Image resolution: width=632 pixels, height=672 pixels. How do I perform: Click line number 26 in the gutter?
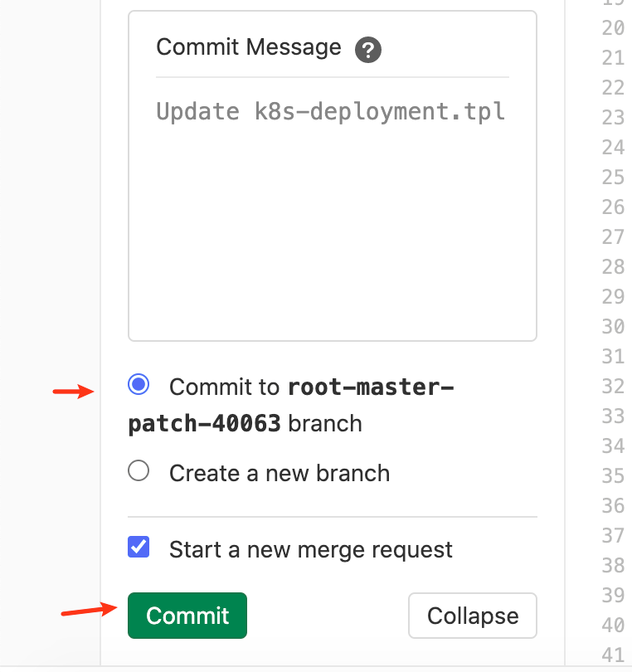(613, 207)
